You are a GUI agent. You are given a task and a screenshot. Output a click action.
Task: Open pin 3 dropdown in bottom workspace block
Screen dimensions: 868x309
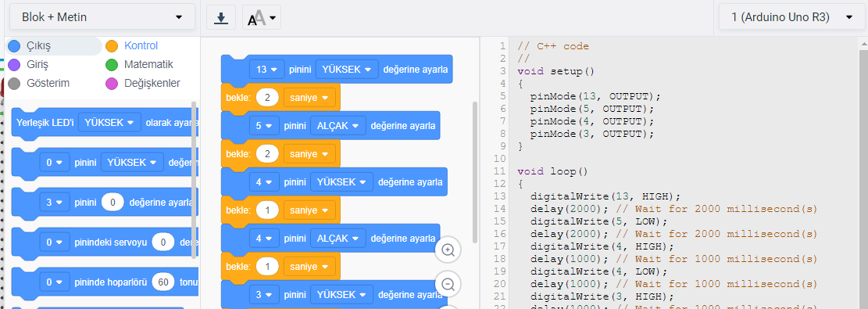(263, 294)
